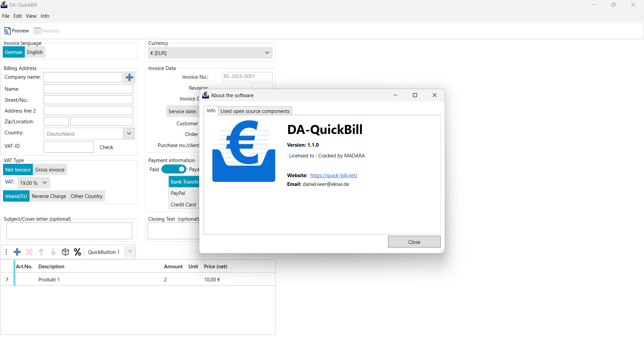Click the Name input field
644x345 pixels.
tap(89, 89)
